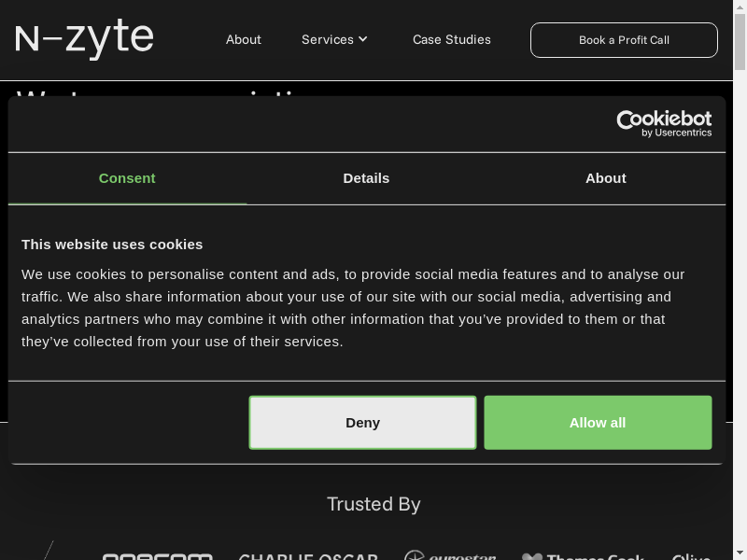
Task: Expand the Services chevron arrow
Action: point(363,39)
